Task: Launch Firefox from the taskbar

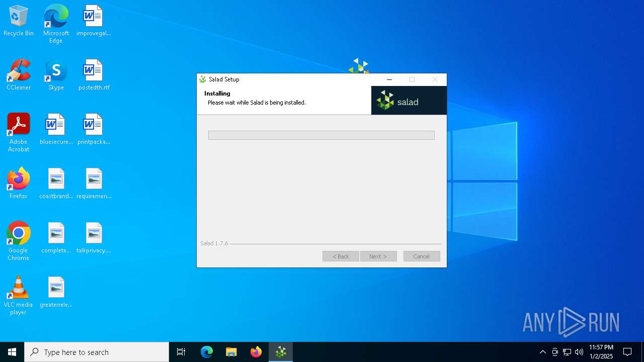Action: pyautogui.click(x=256, y=352)
